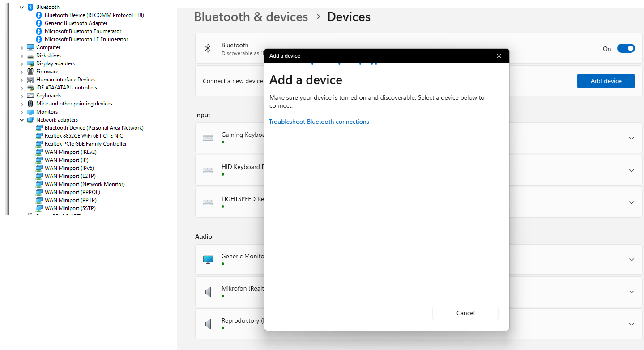Image resolution: width=644 pixels, height=350 pixels.
Task: Expand the Mikrofon device chevron
Action: pyautogui.click(x=631, y=292)
